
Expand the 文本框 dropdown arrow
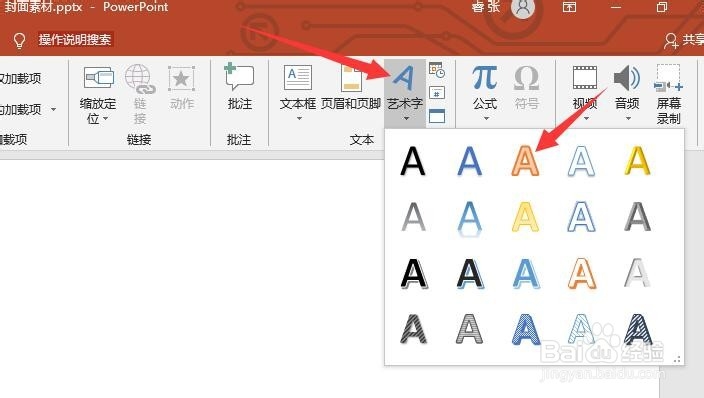(x=299, y=119)
